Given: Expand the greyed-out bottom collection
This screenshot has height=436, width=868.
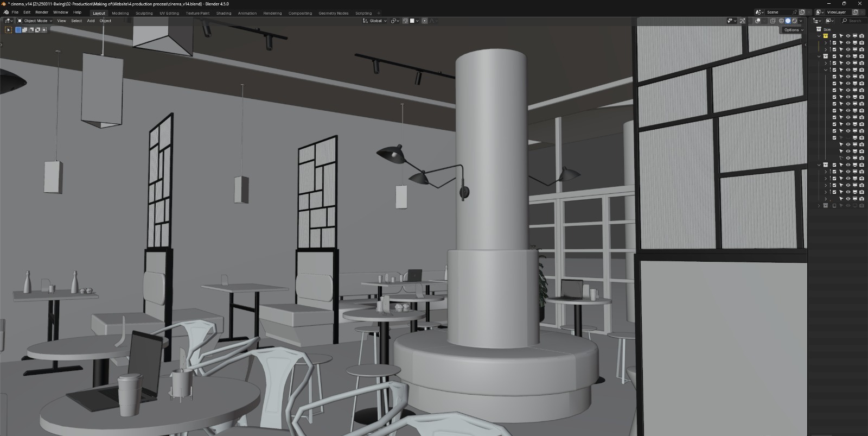Looking at the screenshot, I should [x=819, y=206].
